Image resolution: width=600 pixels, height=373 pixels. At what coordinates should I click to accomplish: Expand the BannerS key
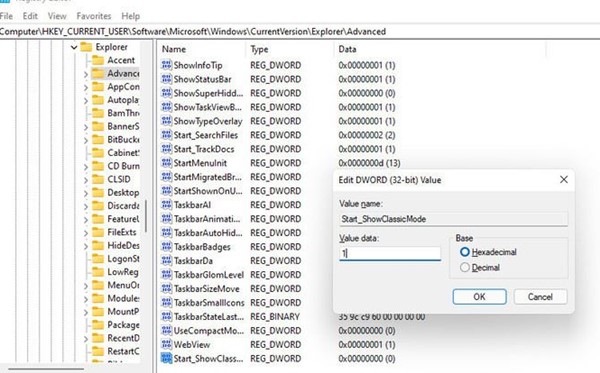(x=86, y=127)
